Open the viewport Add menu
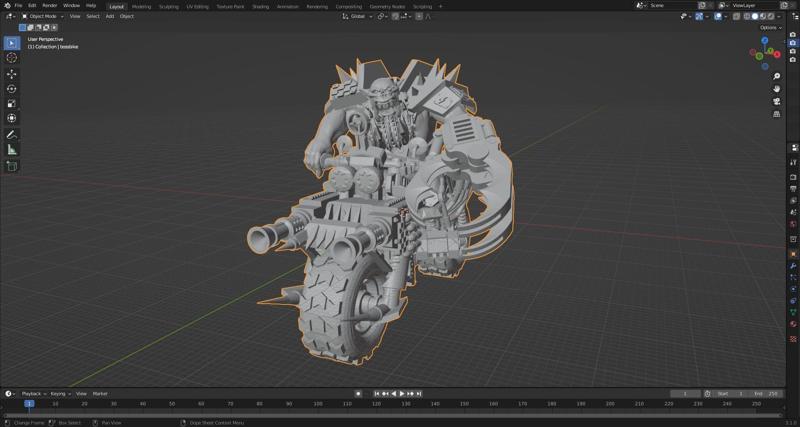800x427 pixels. (110, 16)
